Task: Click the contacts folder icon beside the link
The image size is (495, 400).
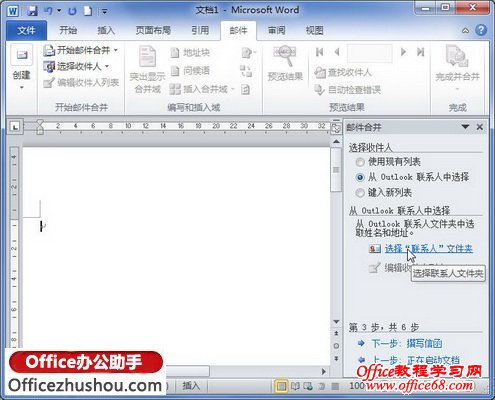Action: point(375,249)
